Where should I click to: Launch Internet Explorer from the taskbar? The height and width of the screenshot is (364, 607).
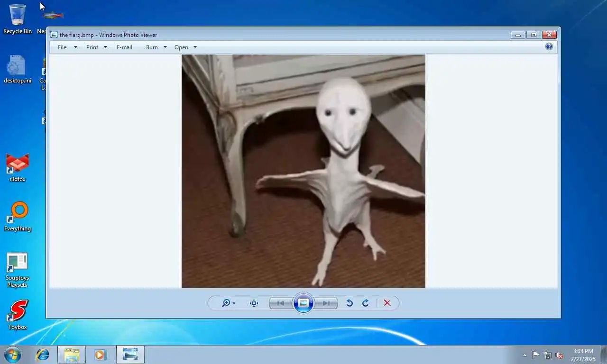point(43,355)
